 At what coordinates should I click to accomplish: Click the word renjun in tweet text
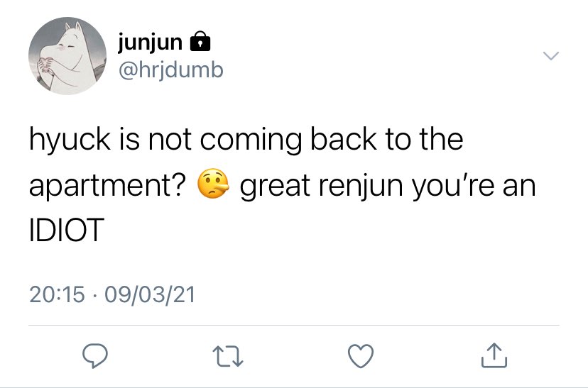tap(360, 186)
